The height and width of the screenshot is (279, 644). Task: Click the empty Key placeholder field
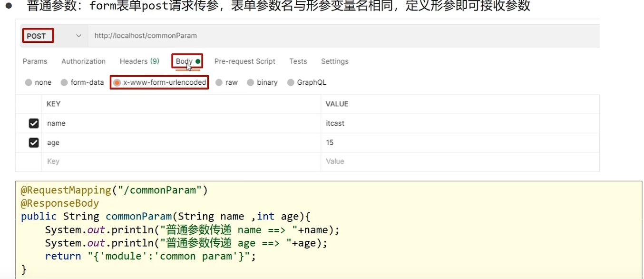(x=181, y=161)
